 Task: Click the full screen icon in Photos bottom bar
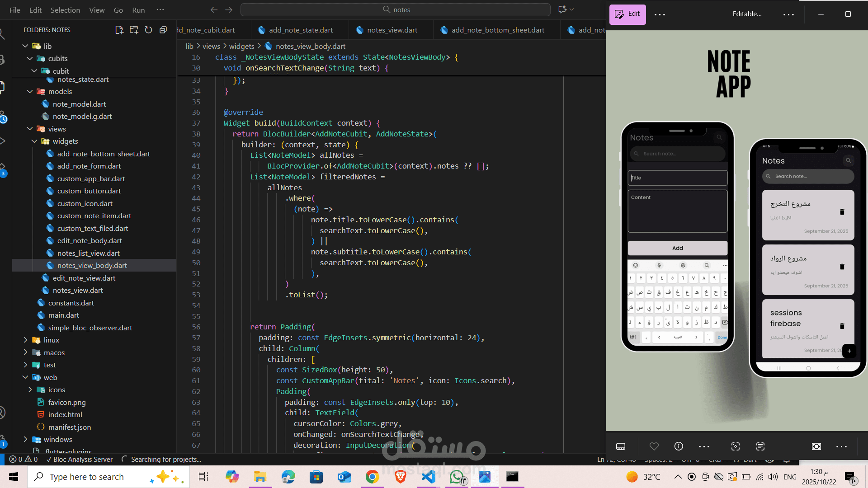(x=816, y=446)
